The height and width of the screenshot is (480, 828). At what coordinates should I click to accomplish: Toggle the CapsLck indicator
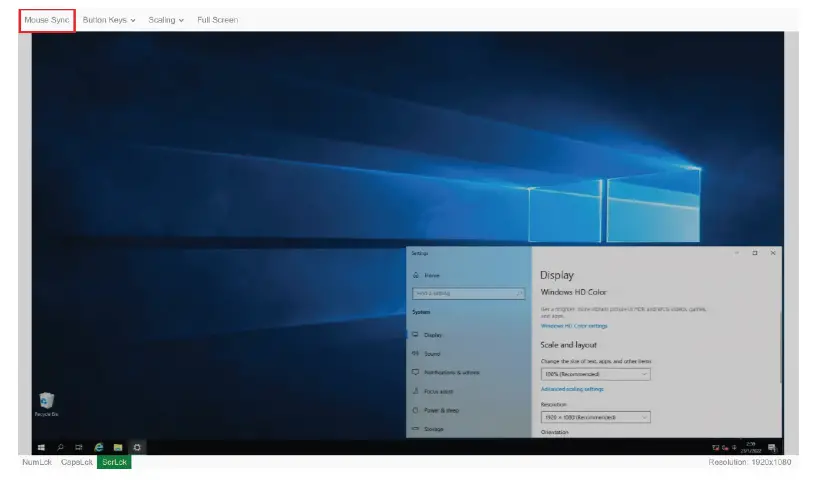(76, 462)
